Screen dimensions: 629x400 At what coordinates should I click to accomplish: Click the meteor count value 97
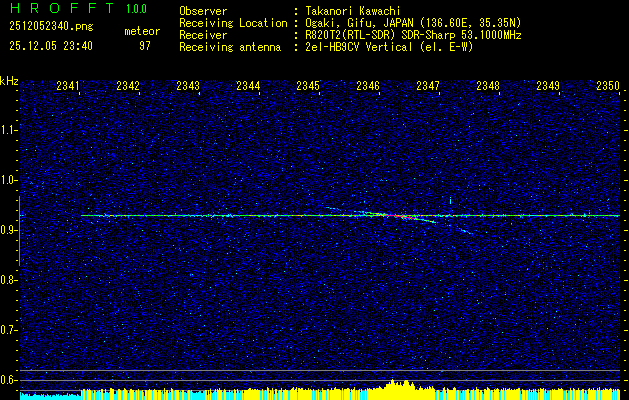144,46
